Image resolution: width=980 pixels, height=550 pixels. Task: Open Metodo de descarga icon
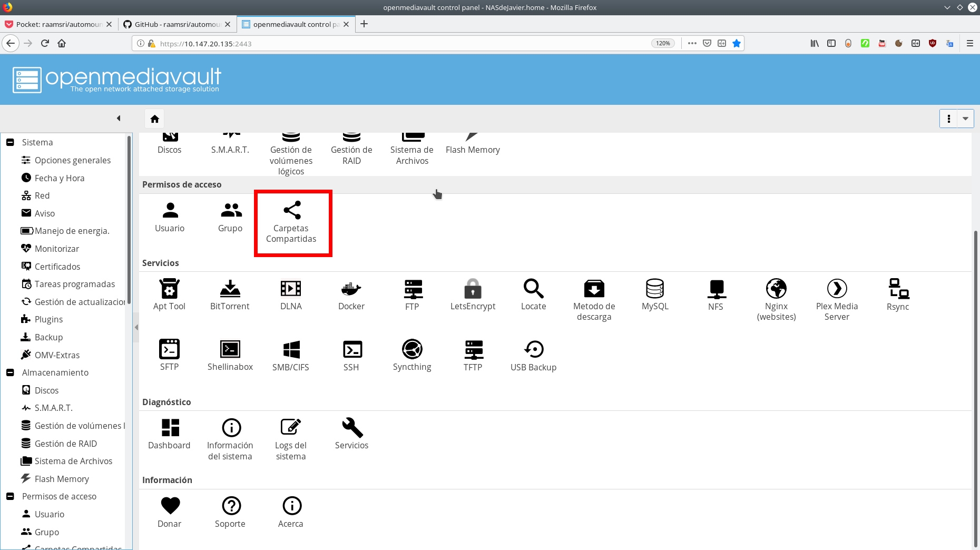click(594, 300)
